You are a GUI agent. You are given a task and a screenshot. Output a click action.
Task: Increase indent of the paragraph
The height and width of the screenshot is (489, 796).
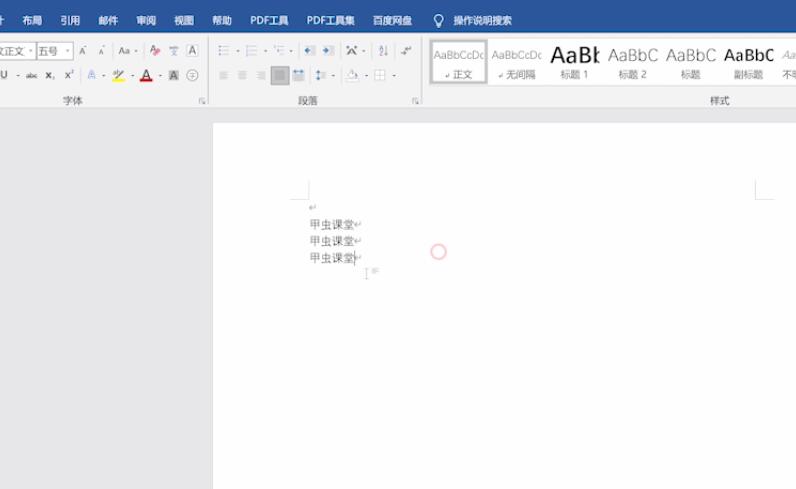(x=328, y=51)
